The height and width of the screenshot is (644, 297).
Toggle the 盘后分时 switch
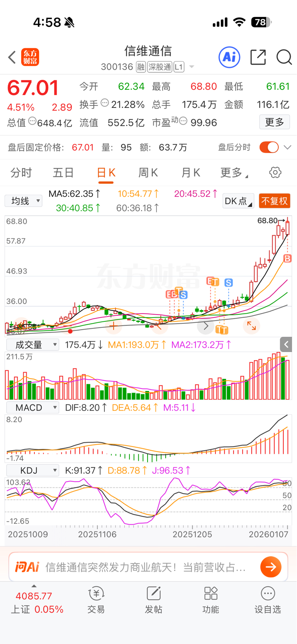pos(269,147)
